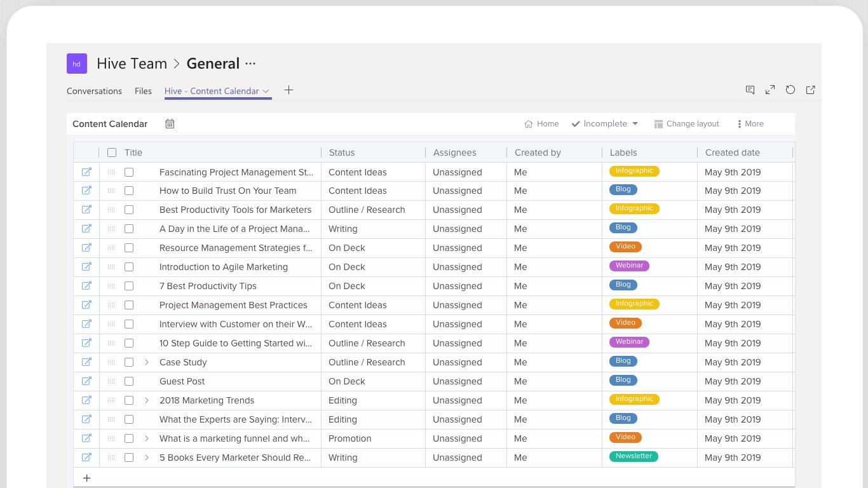Select the 7 Best Productivity Tips checkbox
868x488 pixels.
(129, 286)
